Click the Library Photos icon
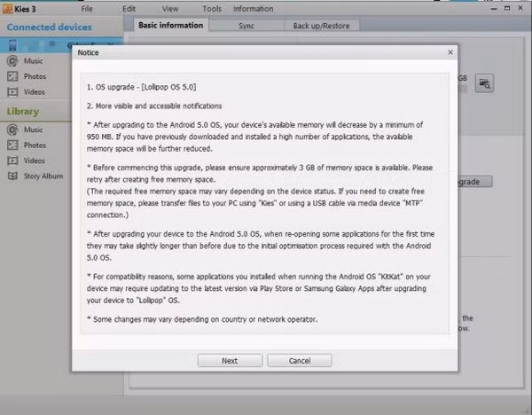532x415 pixels. pos(12,145)
